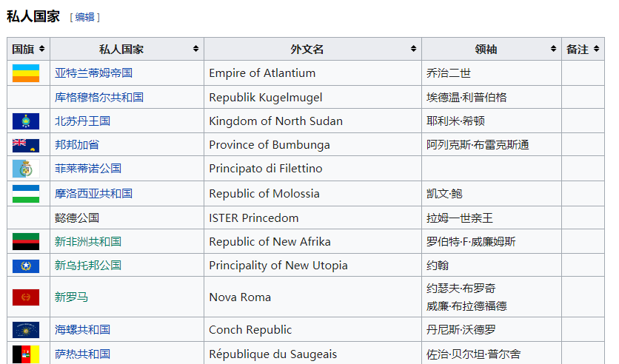Viewport: 619px width, 364px height.
Task: Click the 编辑 section edit link
Action: 85,17
